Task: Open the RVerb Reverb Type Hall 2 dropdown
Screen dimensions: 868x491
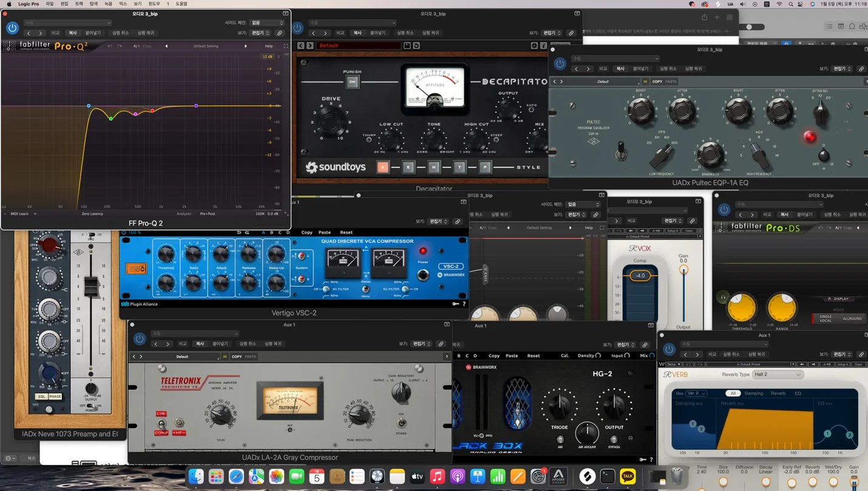Action: click(778, 374)
